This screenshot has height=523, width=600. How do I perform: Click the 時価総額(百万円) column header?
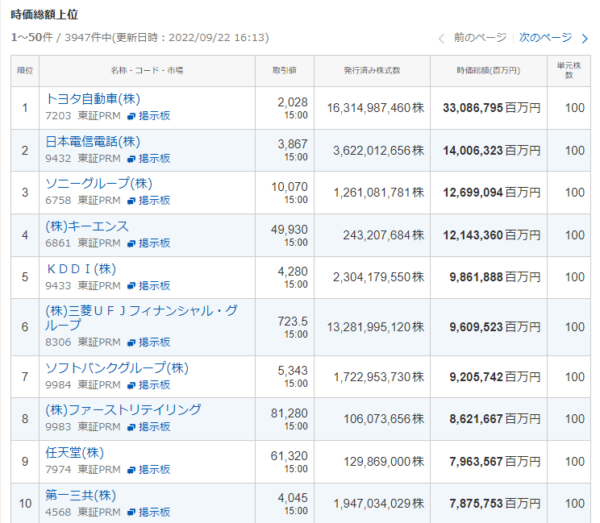pos(489,70)
